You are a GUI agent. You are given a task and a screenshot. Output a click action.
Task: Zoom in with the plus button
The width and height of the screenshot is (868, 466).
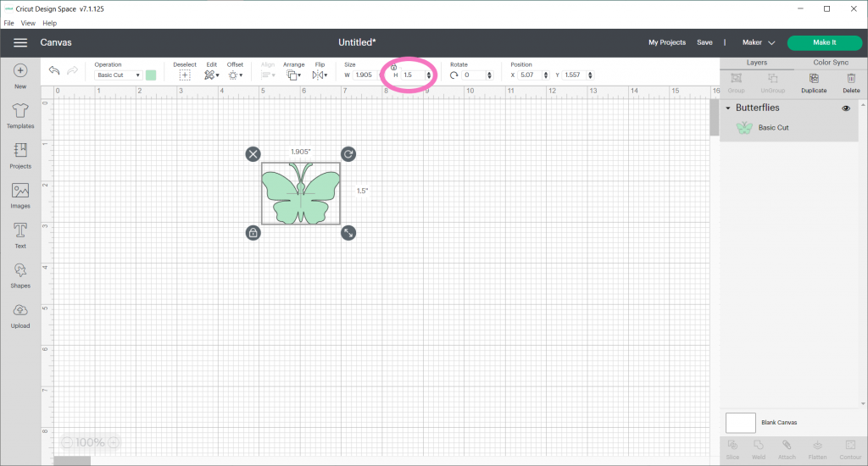[114, 442]
